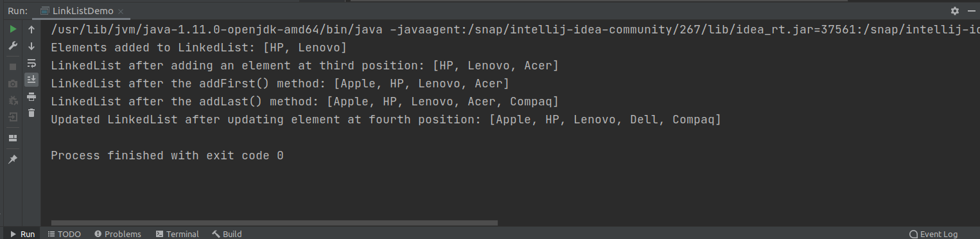980x239 pixels.
Task: Toggle the Pin Tab pushpin
Action: click(13, 159)
